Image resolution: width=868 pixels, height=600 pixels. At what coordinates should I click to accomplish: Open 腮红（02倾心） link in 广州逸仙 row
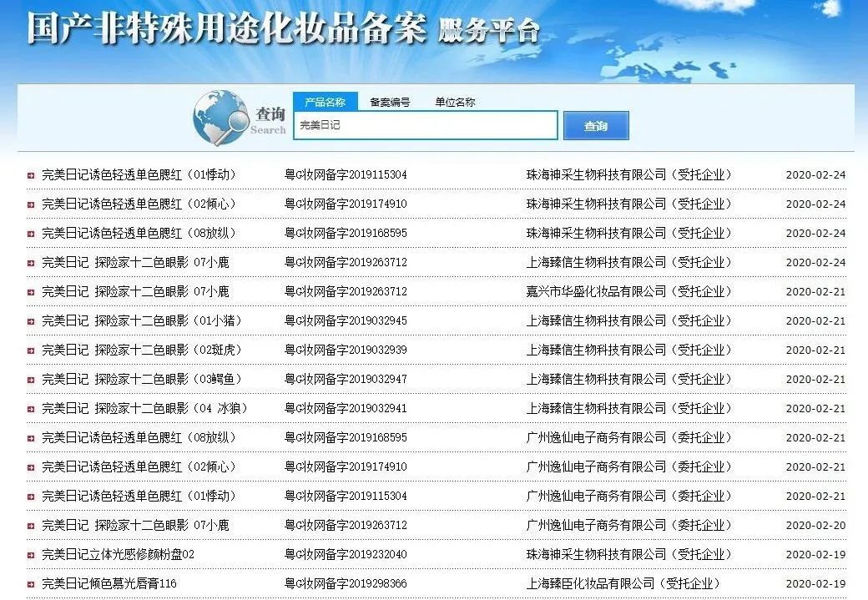point(139,466)
